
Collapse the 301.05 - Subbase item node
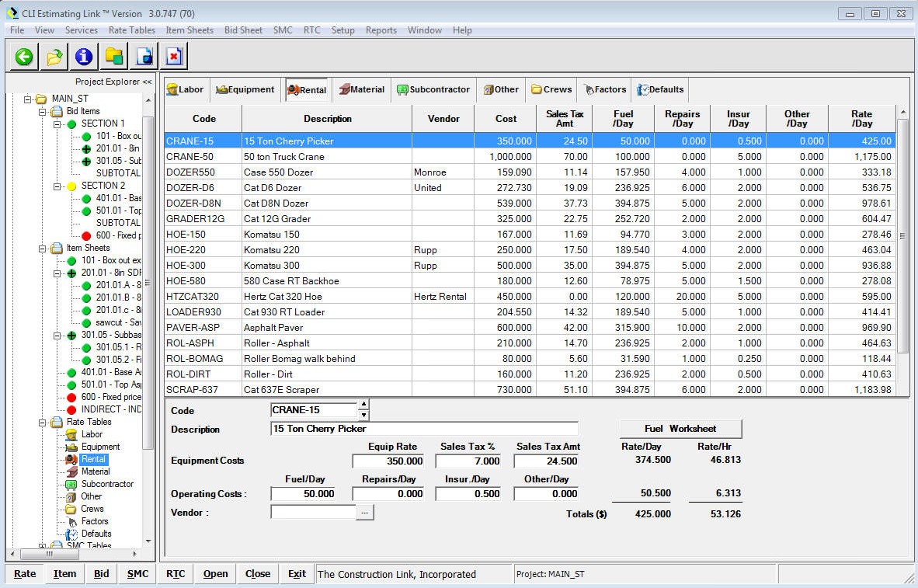coord(57,335)
